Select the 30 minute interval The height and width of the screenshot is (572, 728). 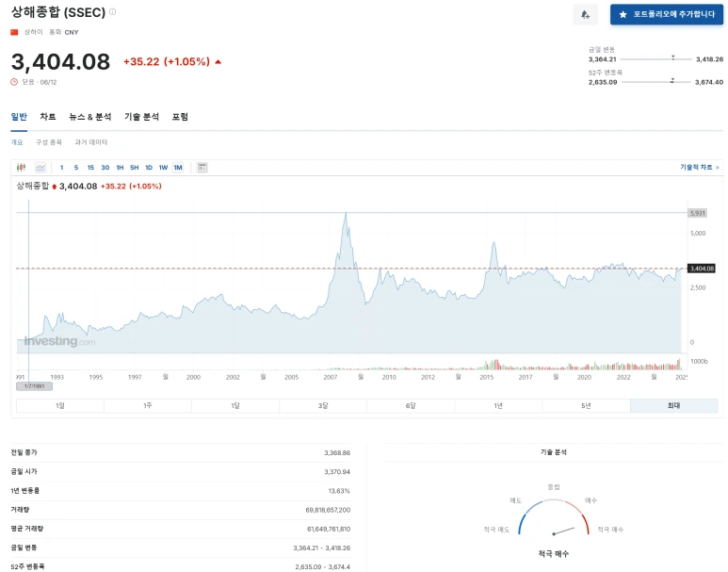click(x=105, y=168)
